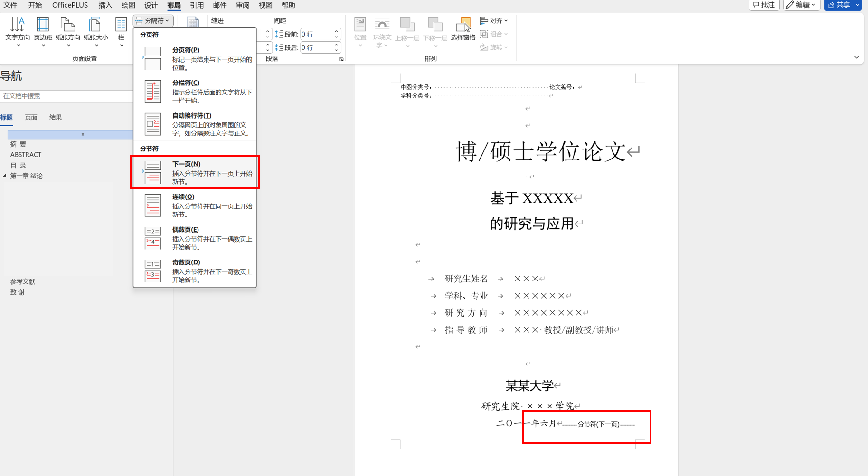Open the paper Orientation (纸张方向) options
The image size is (868, 476).
[x=68, y=32]
